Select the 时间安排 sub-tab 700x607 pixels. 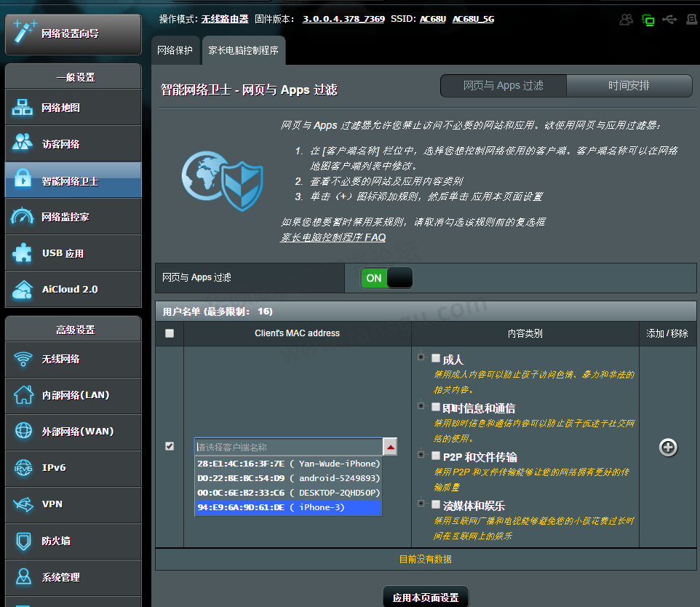629,85
